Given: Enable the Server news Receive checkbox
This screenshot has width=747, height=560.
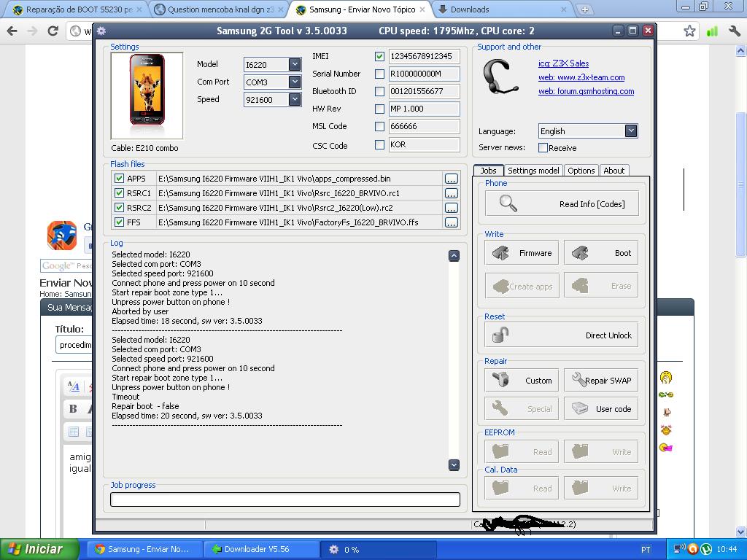Looking at the screenshot, I should click(x=543, y=147).
